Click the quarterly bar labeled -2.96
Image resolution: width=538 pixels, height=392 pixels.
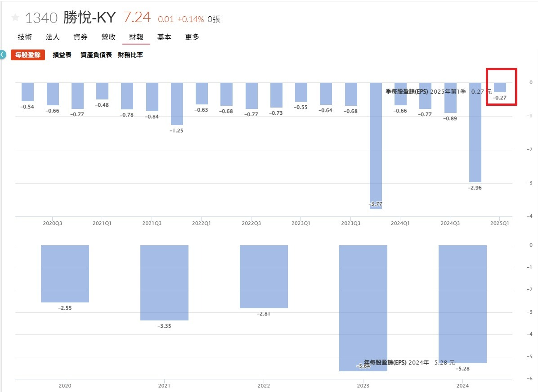coord(475,132)
